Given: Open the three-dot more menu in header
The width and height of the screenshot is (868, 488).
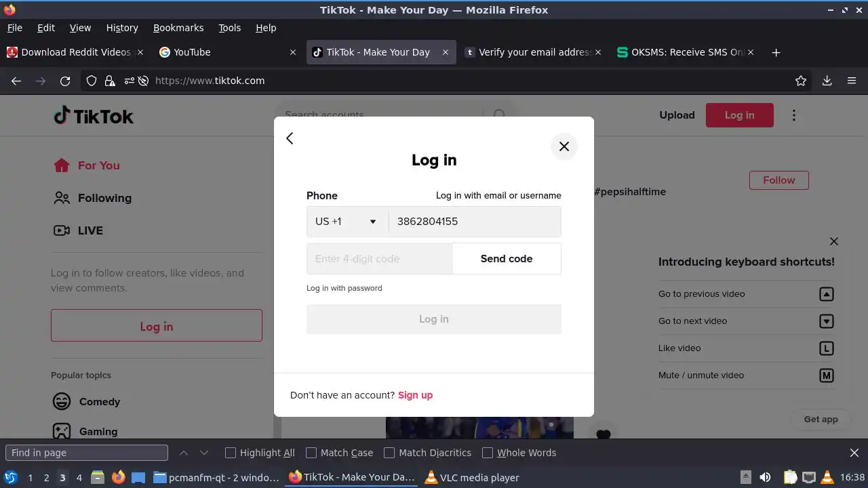Looking at the screenshot, I should point(794,115).
